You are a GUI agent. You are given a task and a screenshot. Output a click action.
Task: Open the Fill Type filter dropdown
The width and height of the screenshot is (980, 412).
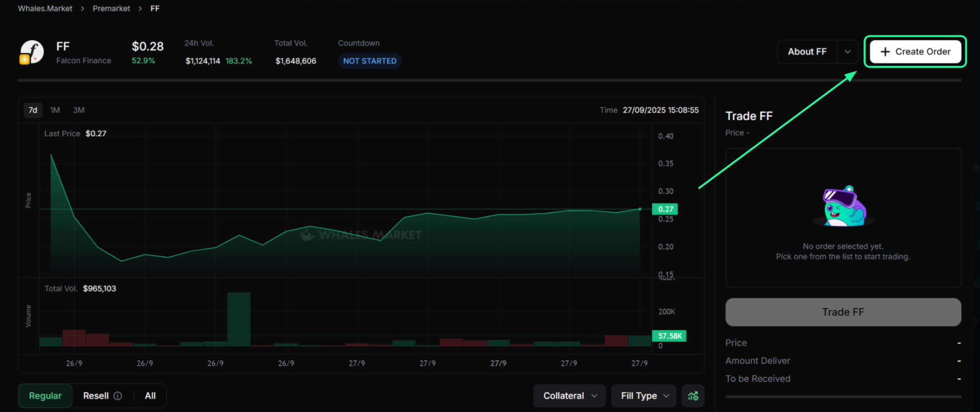coord(644,396)
